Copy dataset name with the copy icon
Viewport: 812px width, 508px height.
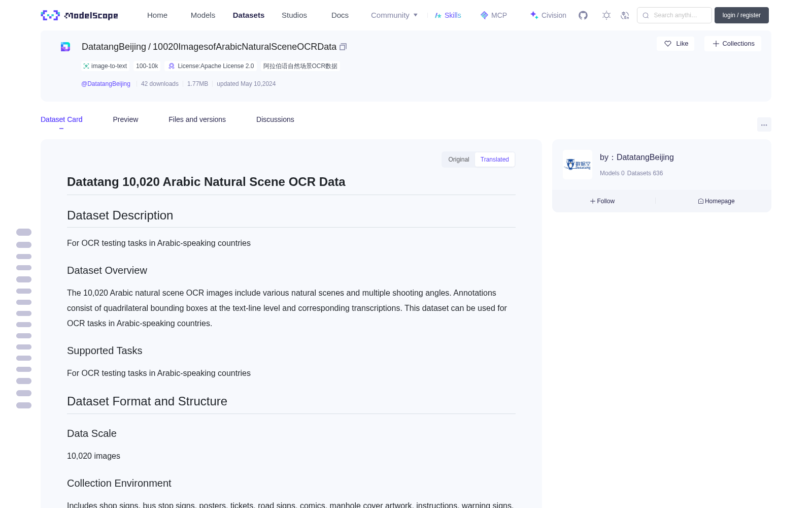coord(343,47)
